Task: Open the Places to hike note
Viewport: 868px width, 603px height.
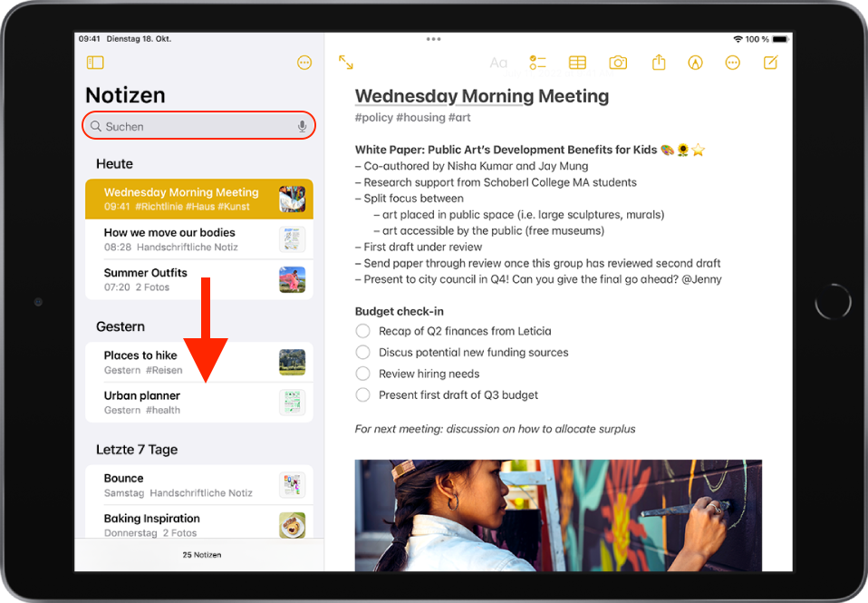Action: click(199, 363)
